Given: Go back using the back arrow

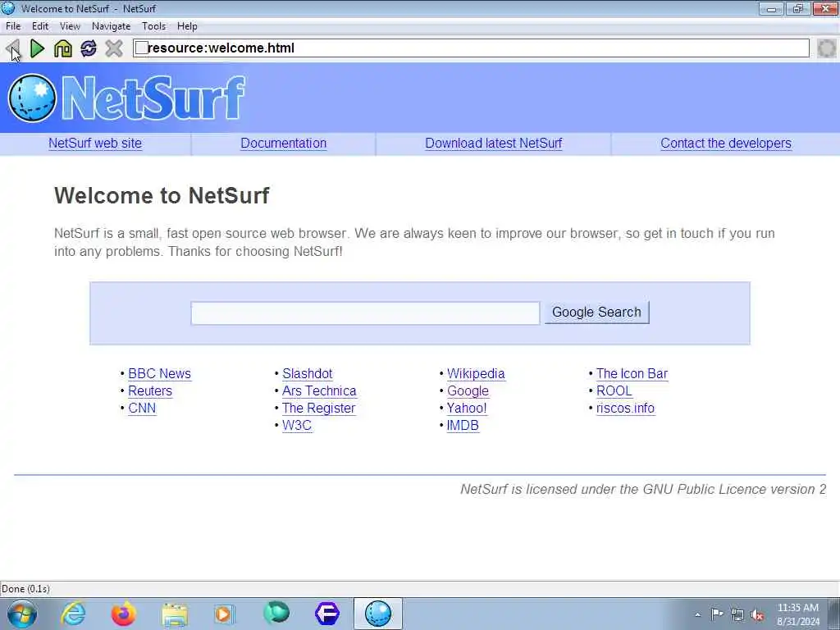Looking at the screenshot, I should 12,48.
